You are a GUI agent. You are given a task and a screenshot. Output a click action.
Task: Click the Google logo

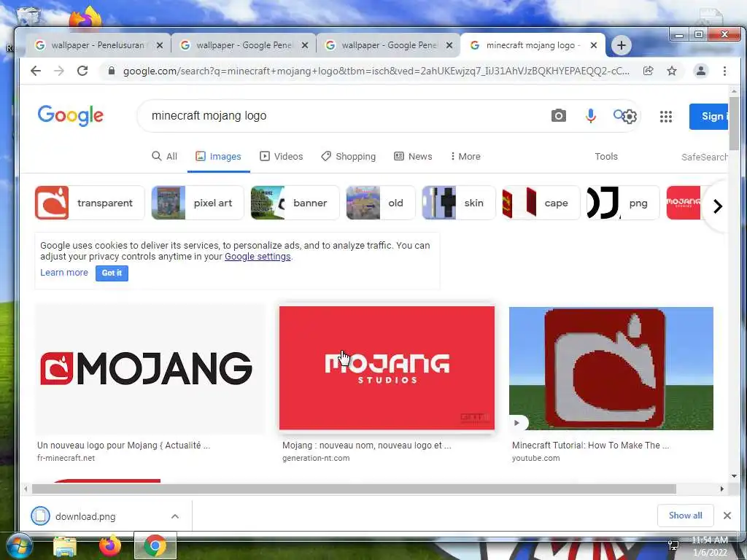[x=71, y=115]
